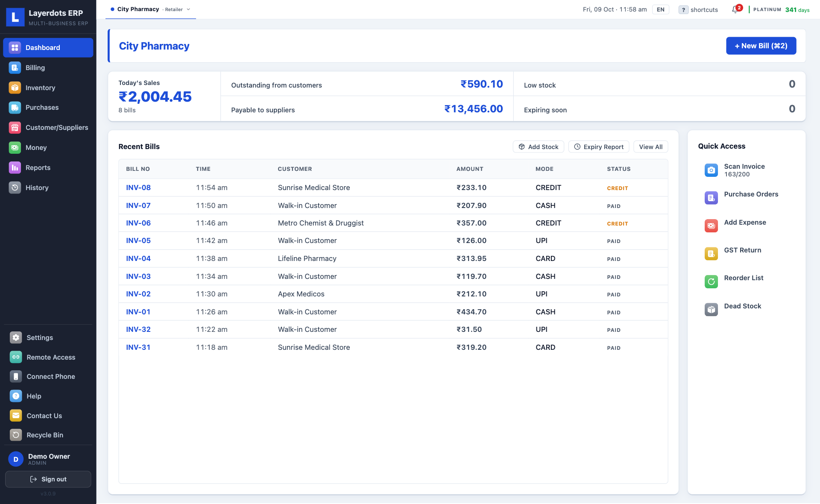Open GST Return quick access icon
The height and width of the screenshot is (504, 820).
[711, 254]
